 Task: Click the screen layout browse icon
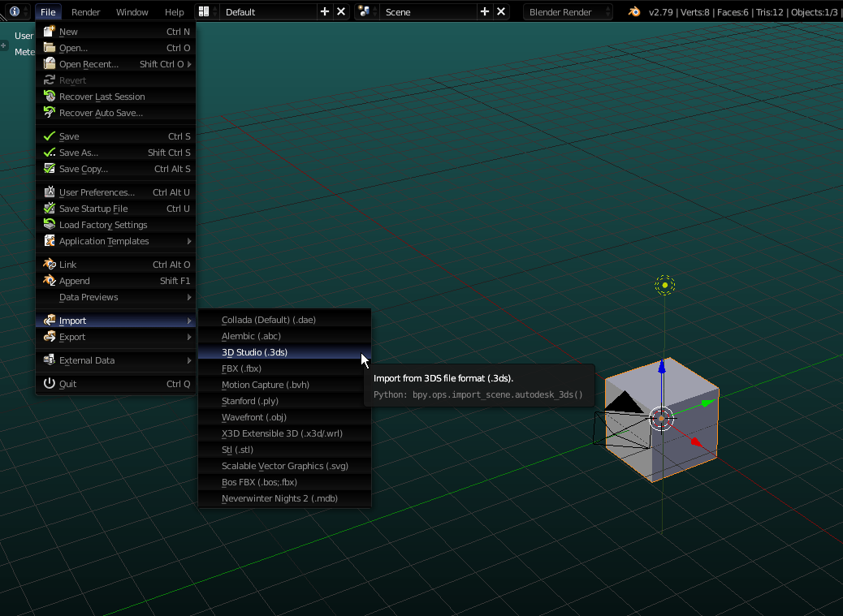(205, 12)
